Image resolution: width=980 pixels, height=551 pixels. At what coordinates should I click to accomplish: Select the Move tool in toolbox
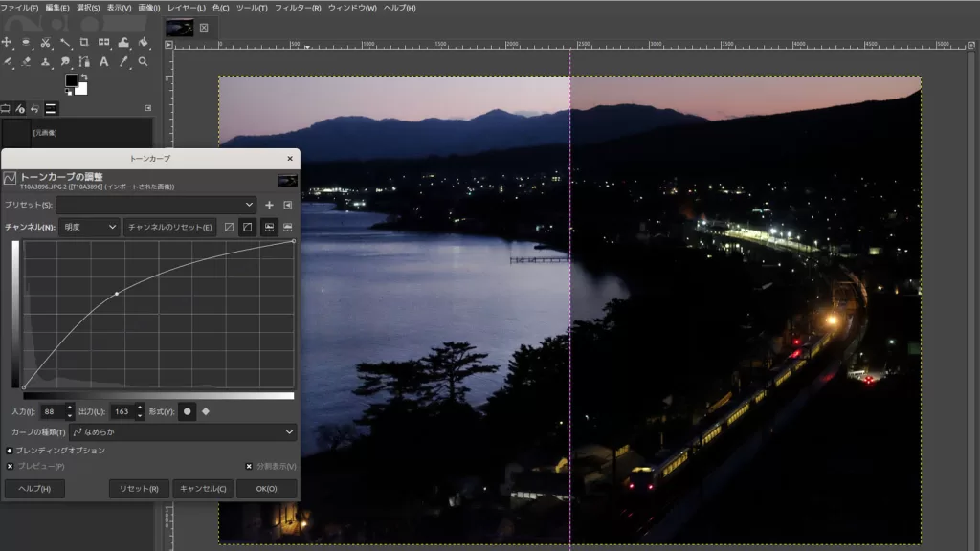click(x=7, y=42)
